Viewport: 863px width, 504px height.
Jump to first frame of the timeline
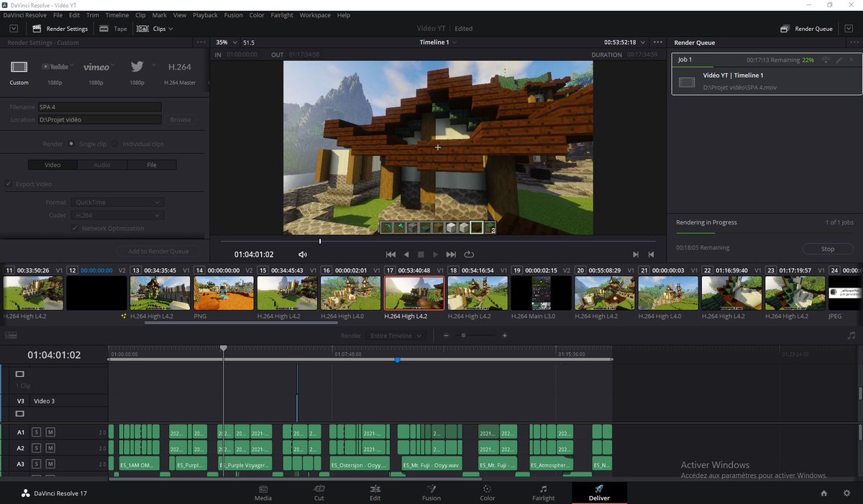[x=391, y=255]
